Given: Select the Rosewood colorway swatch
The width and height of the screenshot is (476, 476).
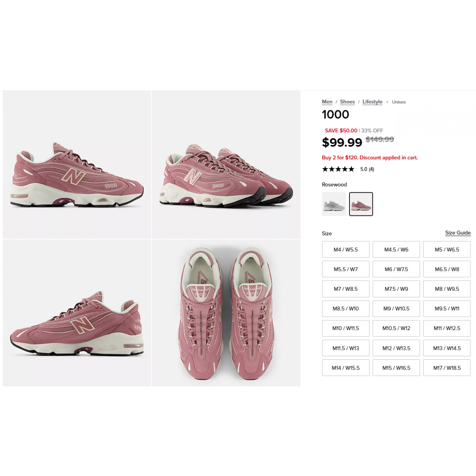Looking at the screenshot, I should [x=361, y=204].
